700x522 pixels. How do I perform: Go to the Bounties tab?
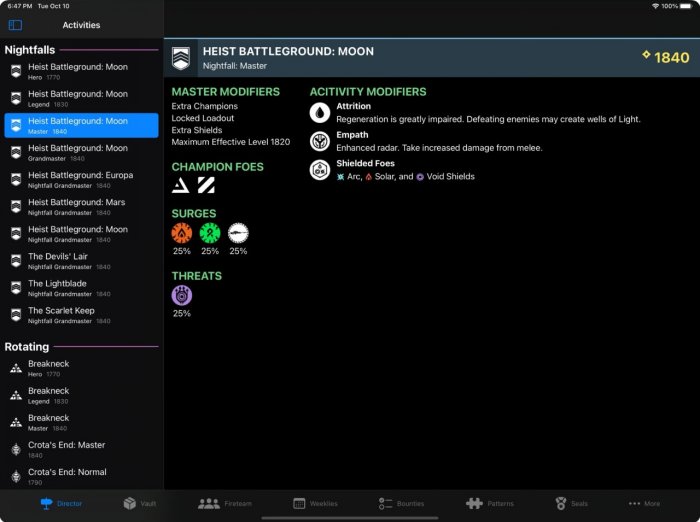point(401,503)
